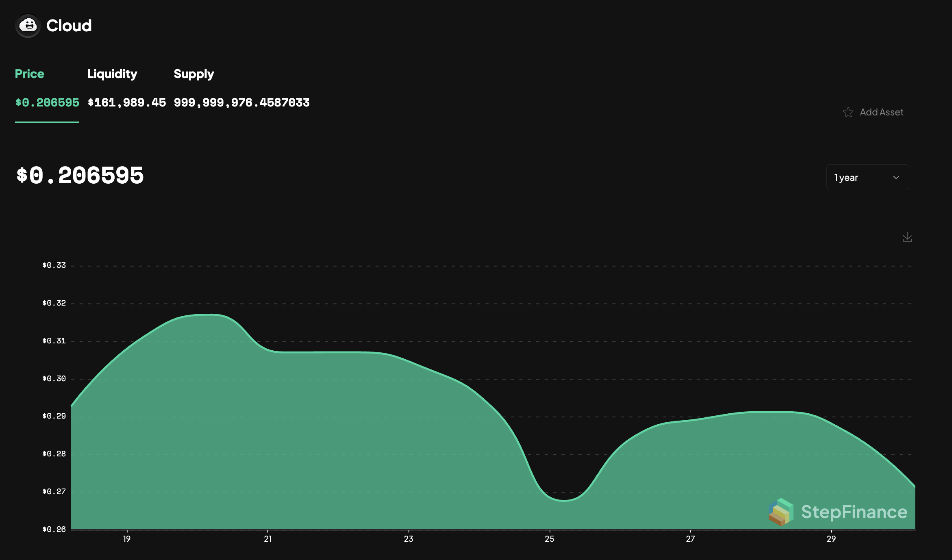The width and height of the screenshot is (952, 560).
Task: Click the $0.33 y-axis label
Action: tap(54, 265)
